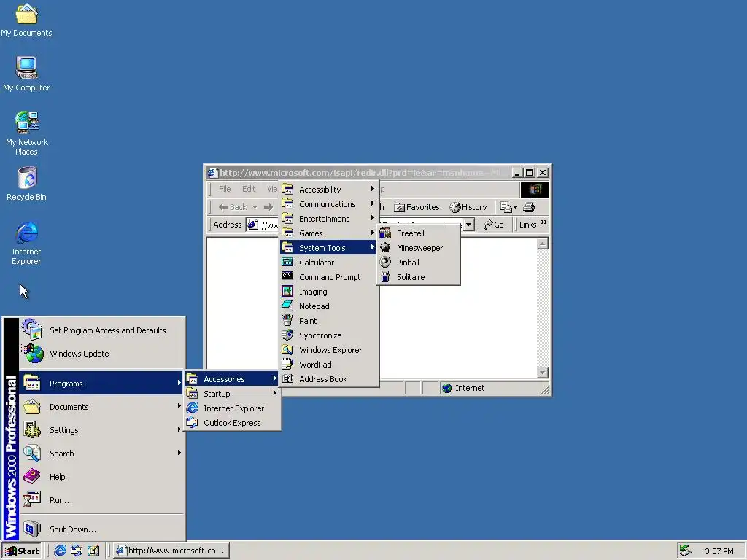Expand the Accessibility submenu
The image size is (747, 560).
(x=329, y=189)
